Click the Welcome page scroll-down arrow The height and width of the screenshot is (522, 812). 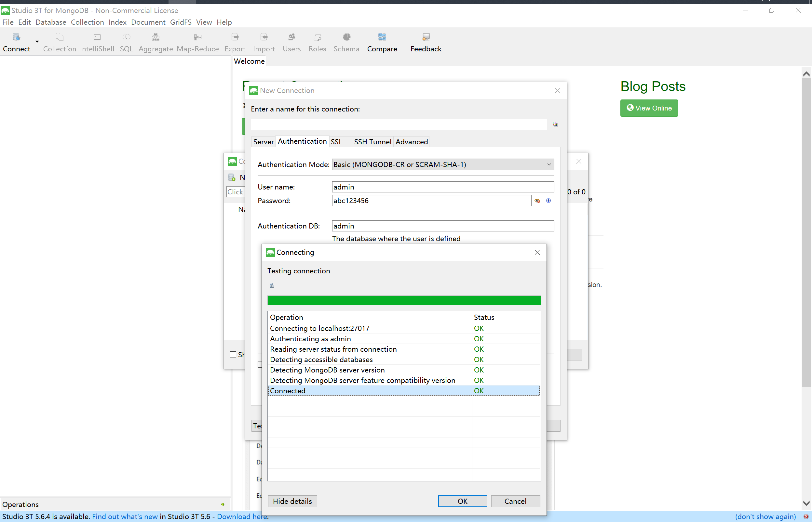tap(806, 503)
